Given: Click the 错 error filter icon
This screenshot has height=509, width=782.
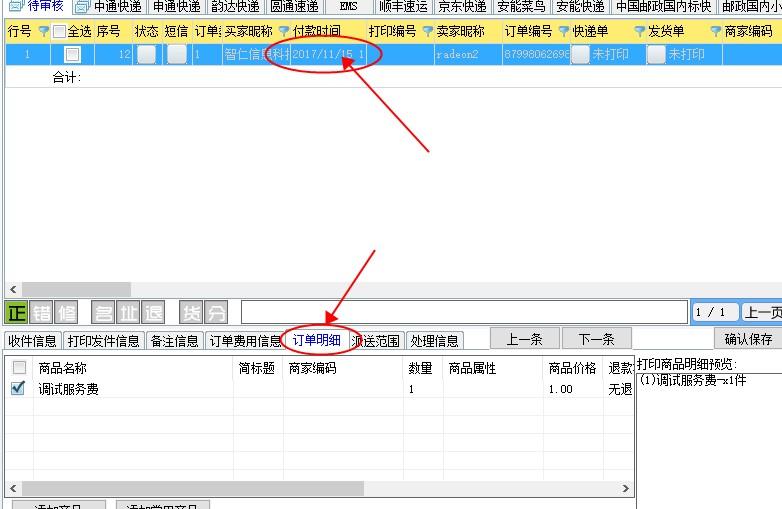Looking at the screenshot, I should coord(41,312).
